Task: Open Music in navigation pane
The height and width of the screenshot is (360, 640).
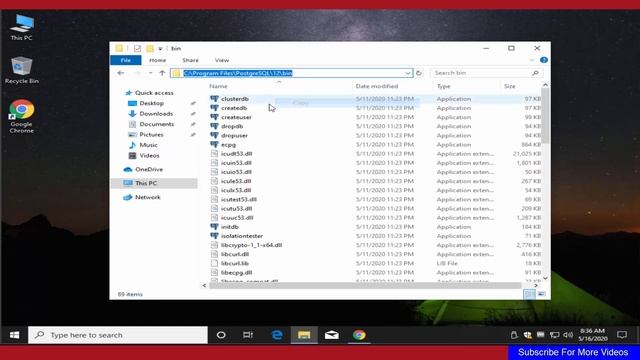Action: (148, 145)
